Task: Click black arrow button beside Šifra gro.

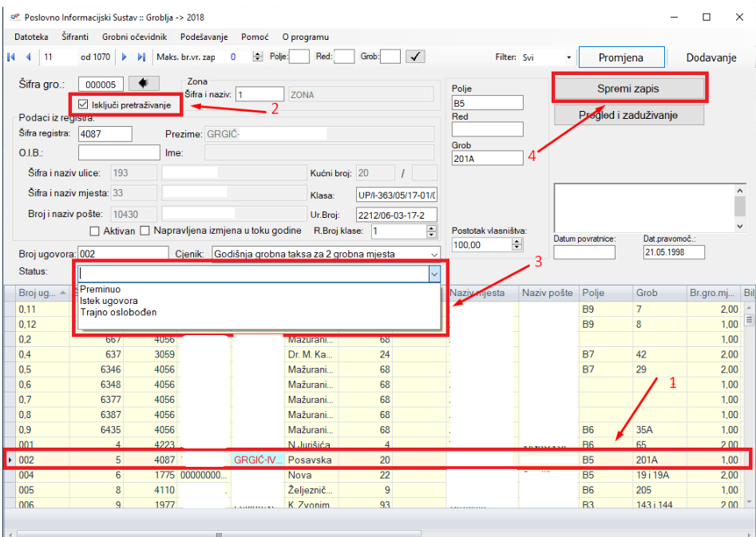Action: click(x=144, y=83)
